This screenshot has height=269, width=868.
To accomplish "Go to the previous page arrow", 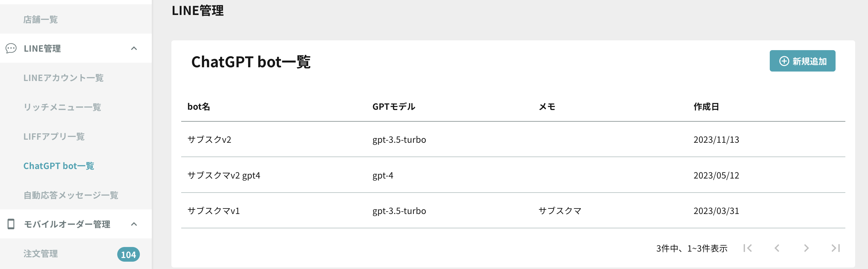I will tap(777, 249).
